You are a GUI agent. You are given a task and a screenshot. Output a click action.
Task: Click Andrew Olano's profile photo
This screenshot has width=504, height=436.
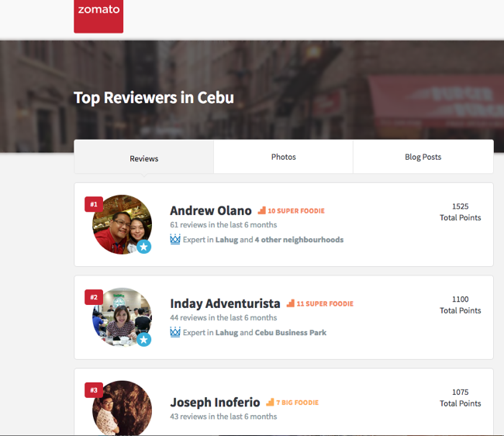tap(123, 224)
